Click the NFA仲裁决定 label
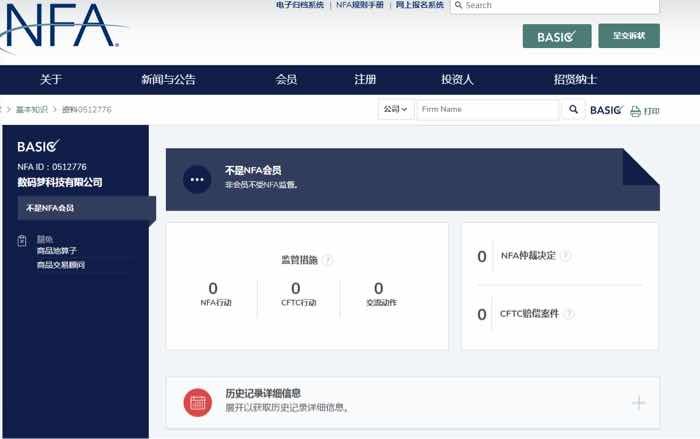The width and height of the screenshot is (700, 439). coord(529,256)
